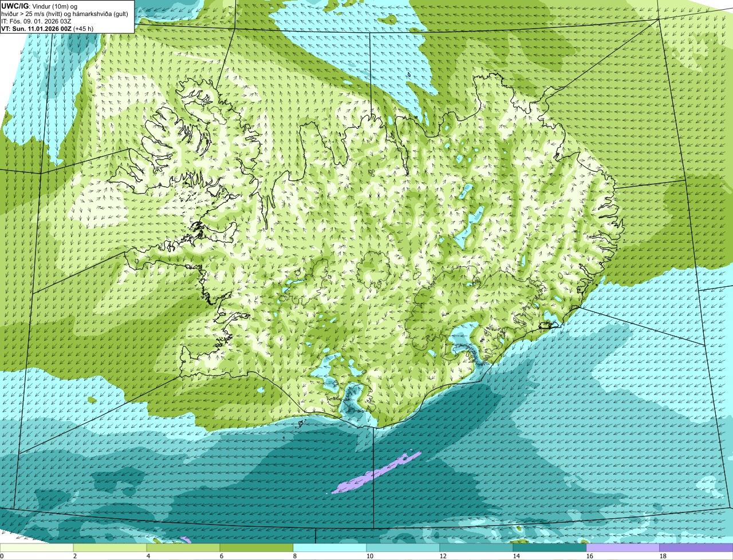Click the long purple wind streak south of Iceland
This screenshot has width=733, height=560.
376,474
